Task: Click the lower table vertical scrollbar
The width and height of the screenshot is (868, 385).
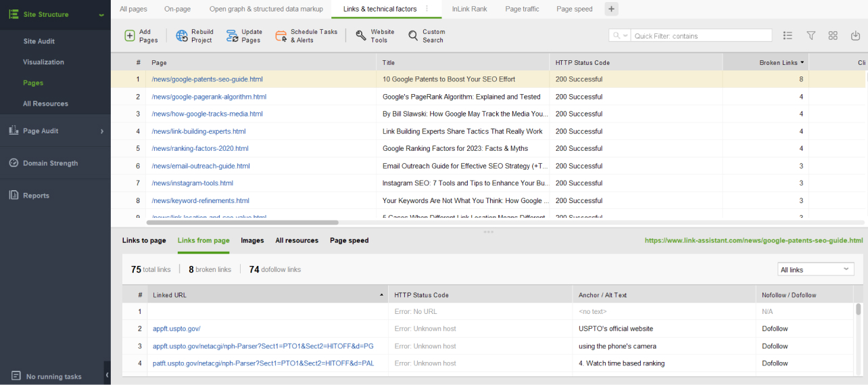Action: click(858, 309)
